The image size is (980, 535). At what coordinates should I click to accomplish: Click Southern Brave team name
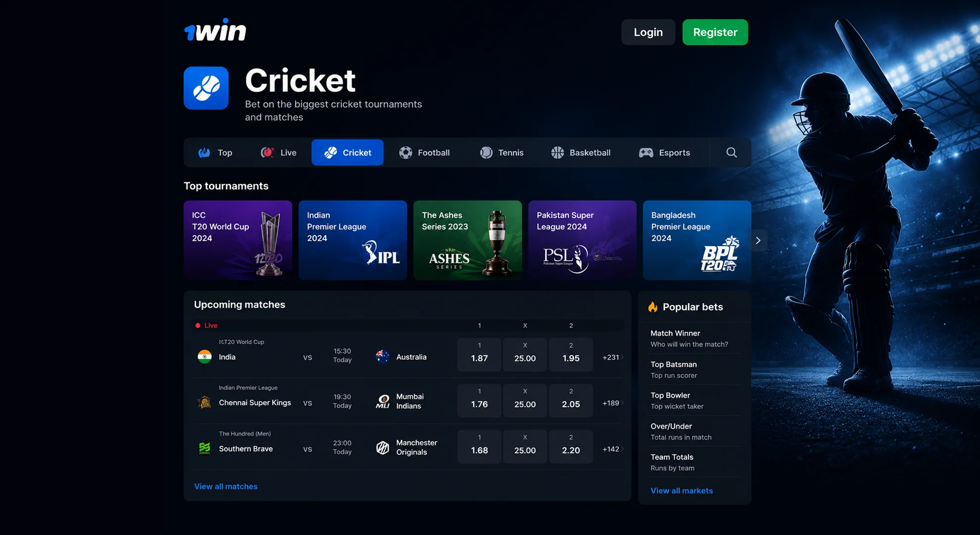(246, 449)
